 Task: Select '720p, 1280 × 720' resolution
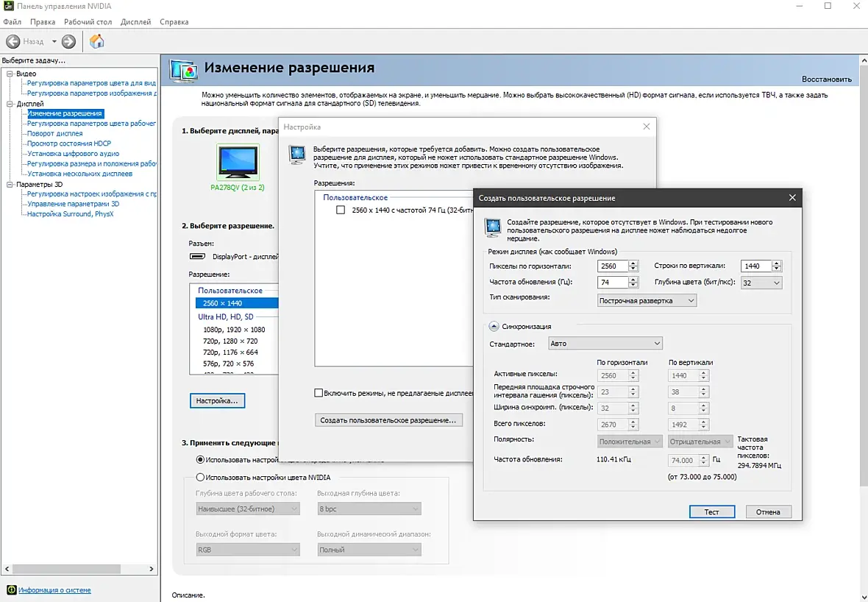point(230,341)
